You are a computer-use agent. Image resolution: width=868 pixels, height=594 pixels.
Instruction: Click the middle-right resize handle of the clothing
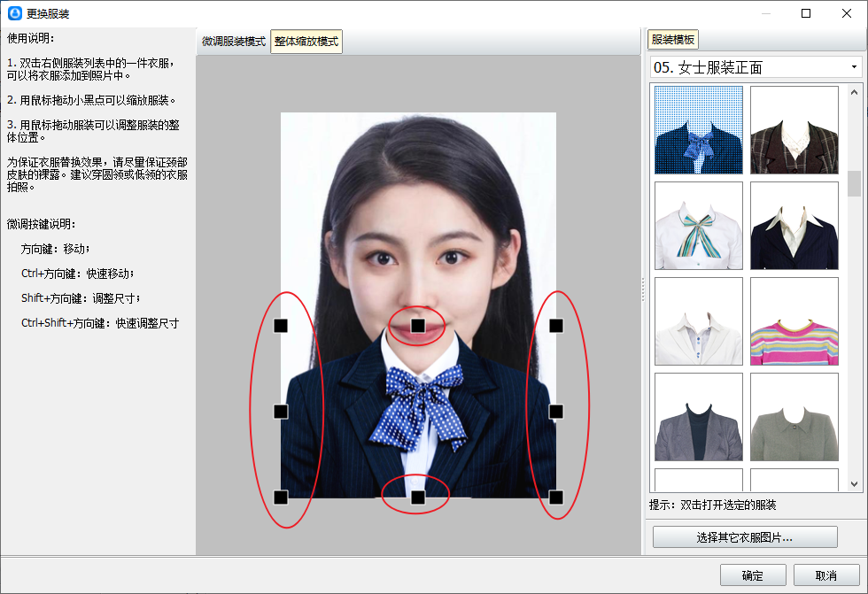pos(556,412)
